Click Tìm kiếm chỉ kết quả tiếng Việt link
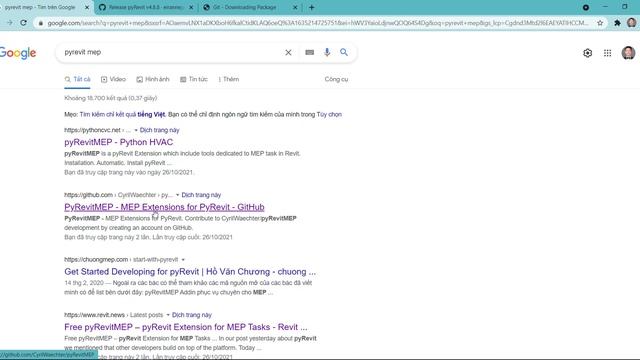Image resolution: width=640 pixels, height=360 pixels. click(122, 114)
